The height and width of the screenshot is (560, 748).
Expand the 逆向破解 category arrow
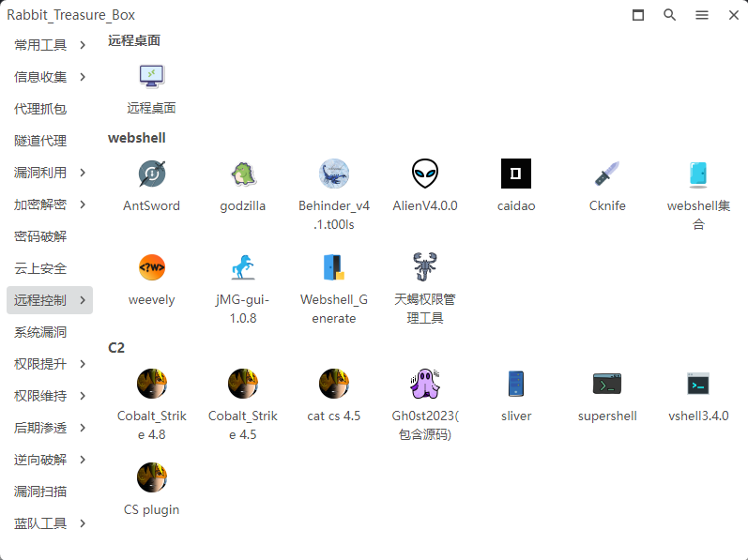tap(83, 460)
